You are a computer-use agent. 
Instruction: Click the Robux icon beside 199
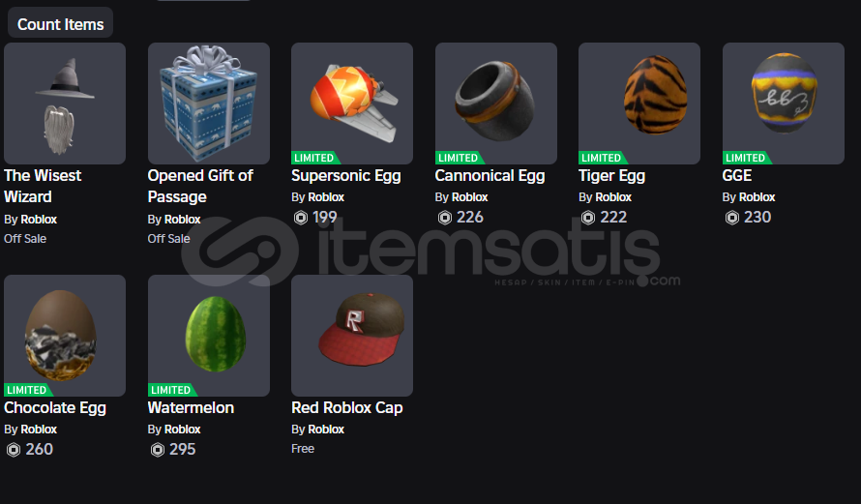[x=300, y=218]
